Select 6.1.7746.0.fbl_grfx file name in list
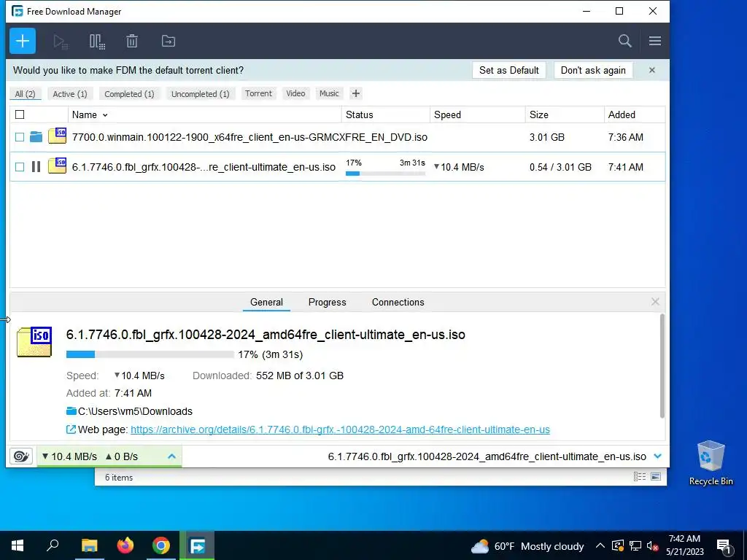This screenshot has height=560, width=747. (204, 167)
